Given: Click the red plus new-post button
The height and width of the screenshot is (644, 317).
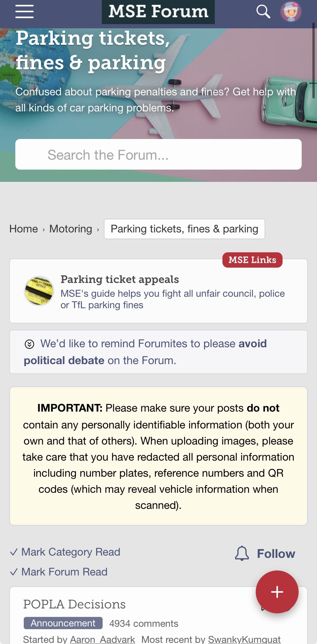Looking at the screenshot, I should coord(277,592).
